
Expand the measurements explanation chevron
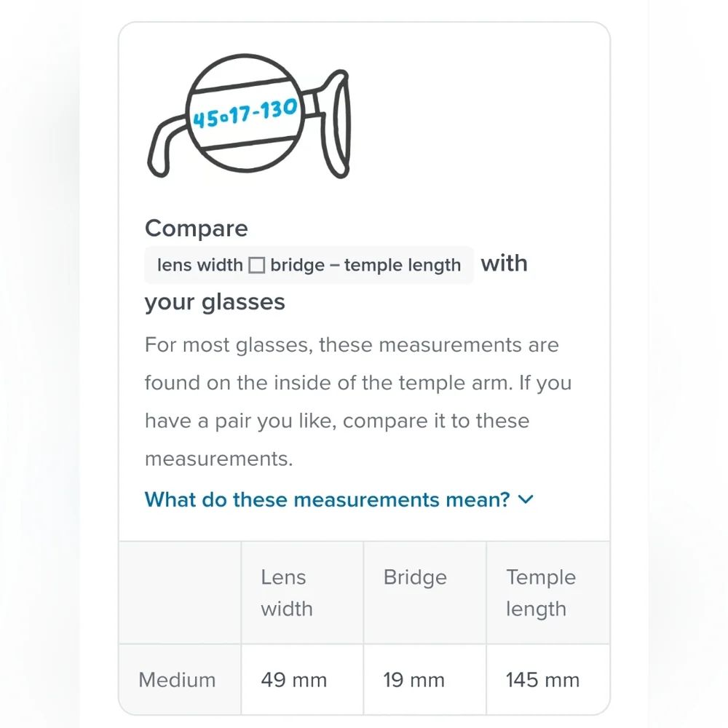pyautogui.click(x=526, y=499)
